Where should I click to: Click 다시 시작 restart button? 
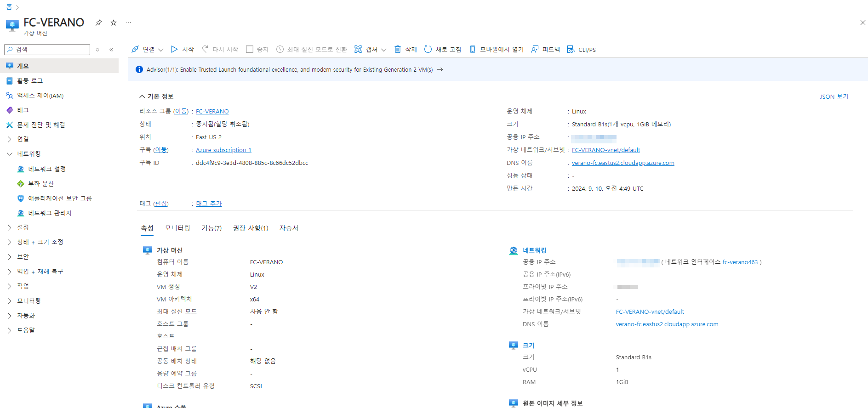click(x=220, y=50)
